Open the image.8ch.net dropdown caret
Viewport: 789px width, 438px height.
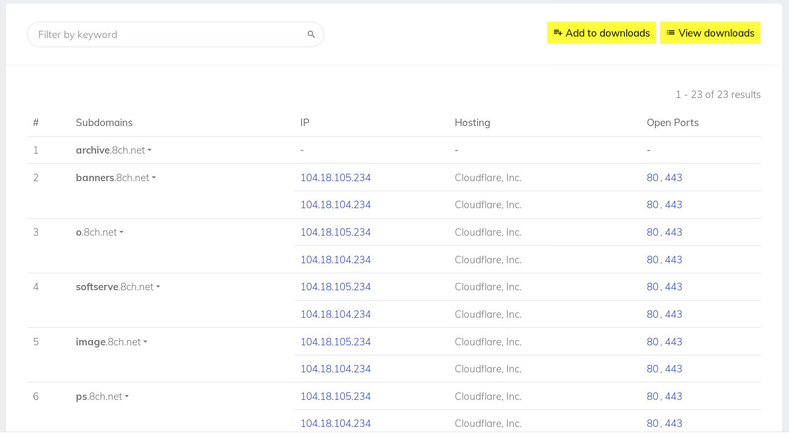point(145,342)
